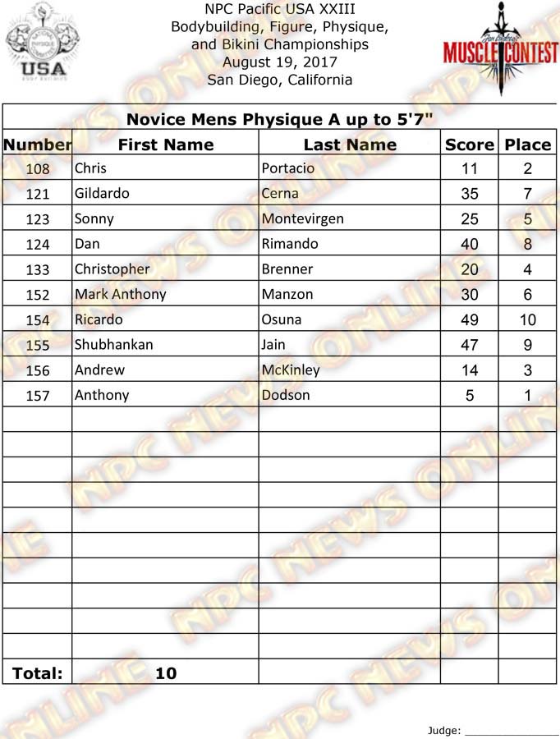
Task: Click the Mark Anthony name cell
Action: click(121, 294)
